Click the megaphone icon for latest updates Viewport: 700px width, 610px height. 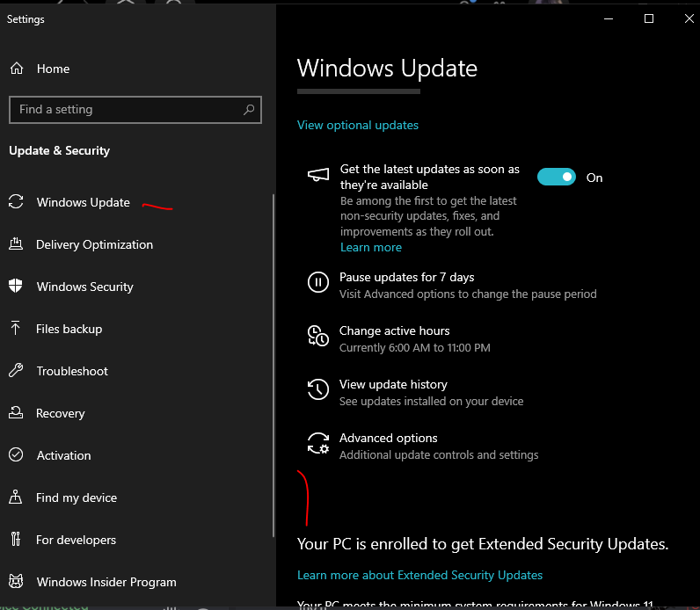318,175
